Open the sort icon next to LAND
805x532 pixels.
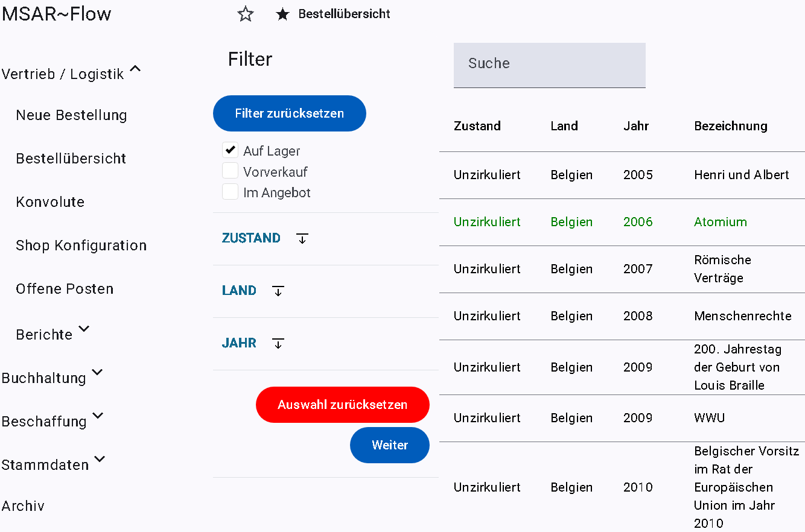point(278,291)
